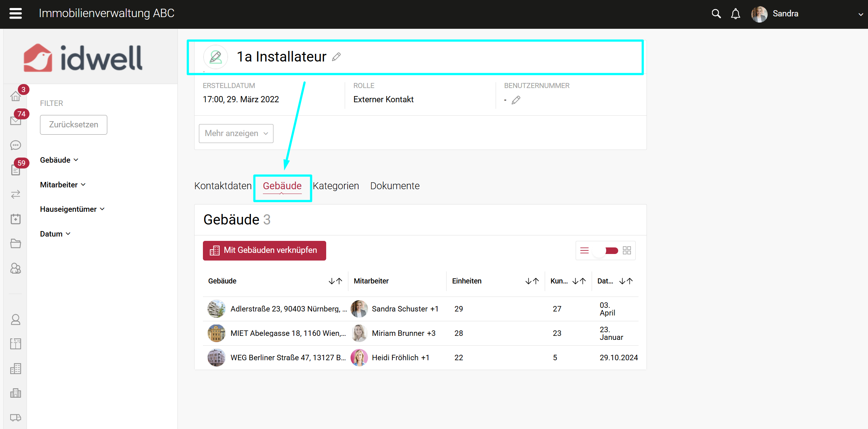Open the calendar sidebar icon
868x429 pixels.
(16, 219)
